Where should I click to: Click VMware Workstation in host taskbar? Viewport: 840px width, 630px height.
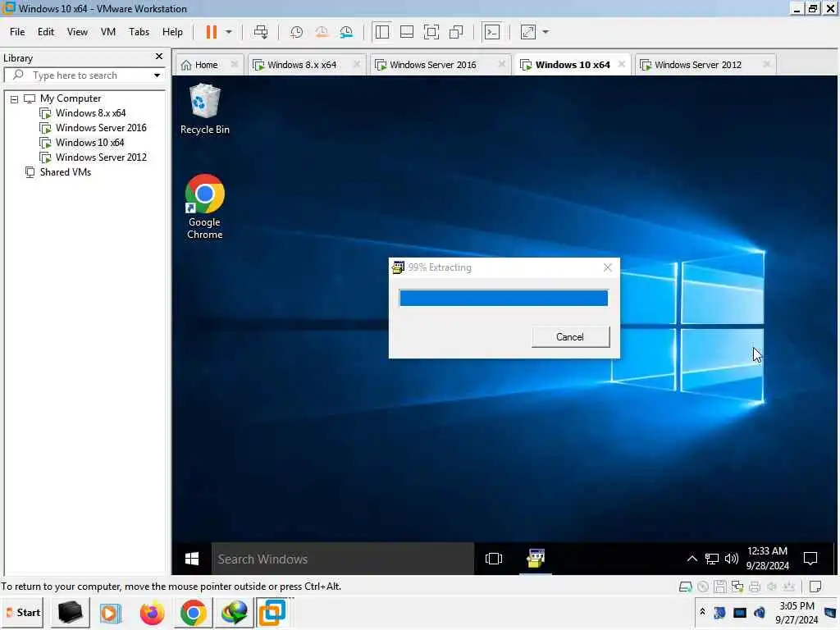click(272, 613)
